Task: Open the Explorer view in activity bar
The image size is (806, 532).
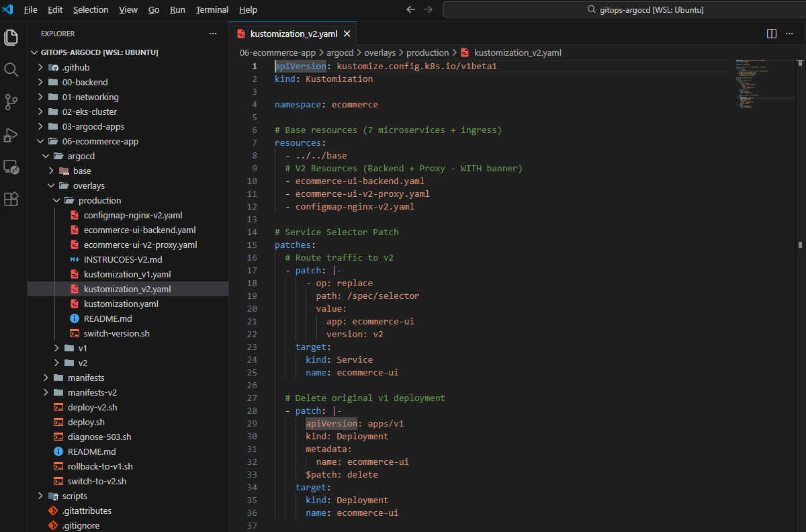Action: (x=11, y=38)
